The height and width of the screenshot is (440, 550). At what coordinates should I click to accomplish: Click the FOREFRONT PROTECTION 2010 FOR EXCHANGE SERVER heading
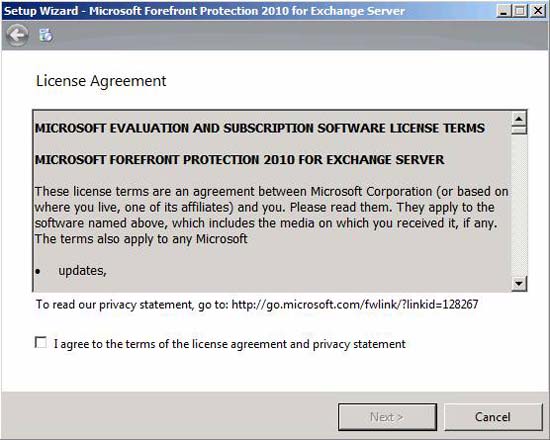pos(240,160)
